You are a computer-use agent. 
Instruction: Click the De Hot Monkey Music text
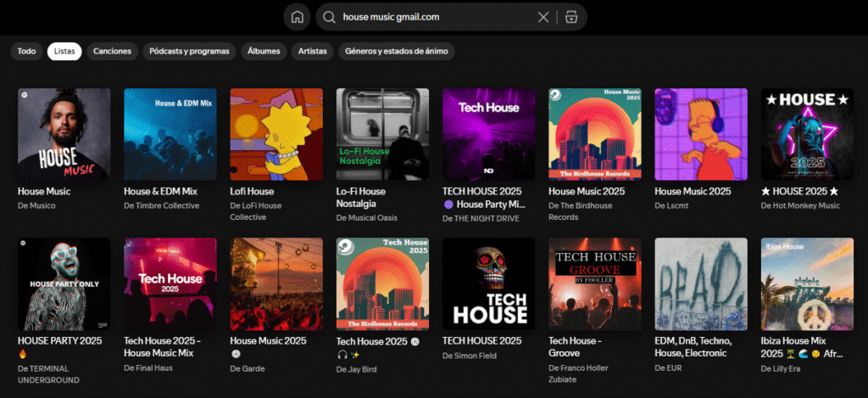point(800,205)
